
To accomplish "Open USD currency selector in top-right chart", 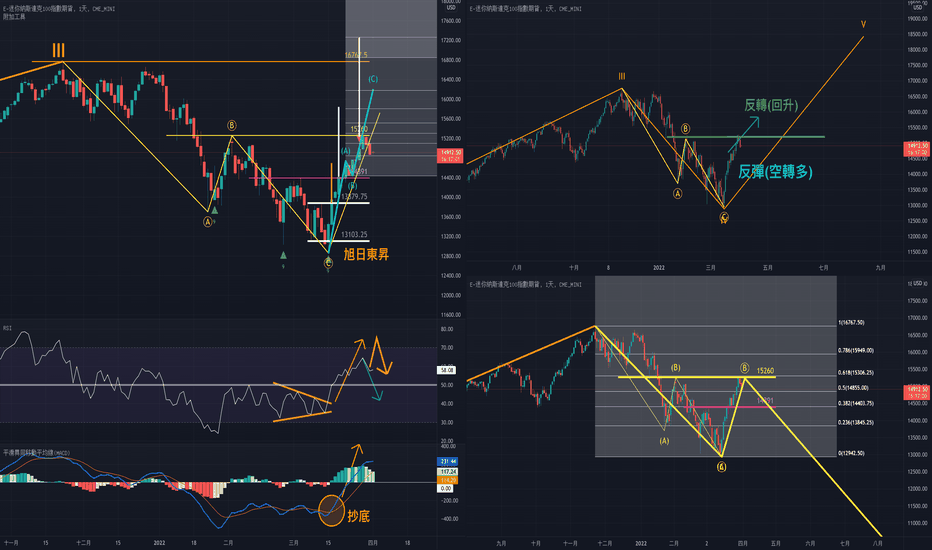I will pos(917,6).
